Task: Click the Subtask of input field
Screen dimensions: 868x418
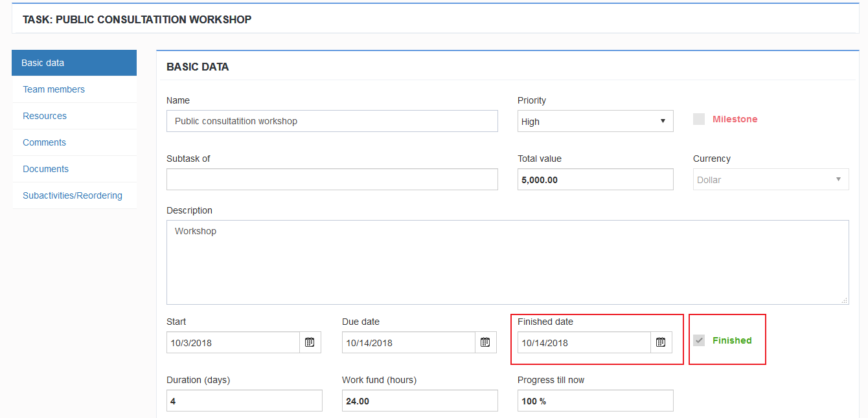Action: click(332, 179)
